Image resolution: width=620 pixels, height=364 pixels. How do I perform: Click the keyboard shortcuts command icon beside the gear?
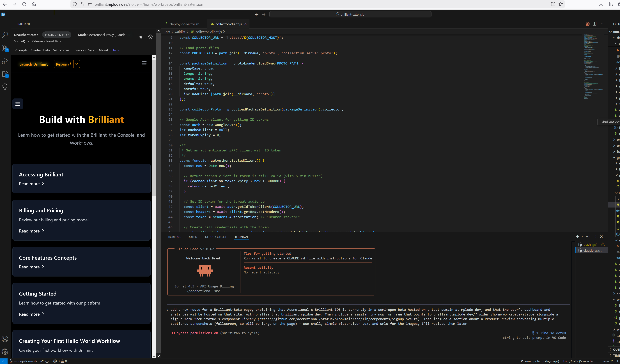pos(141,37)
